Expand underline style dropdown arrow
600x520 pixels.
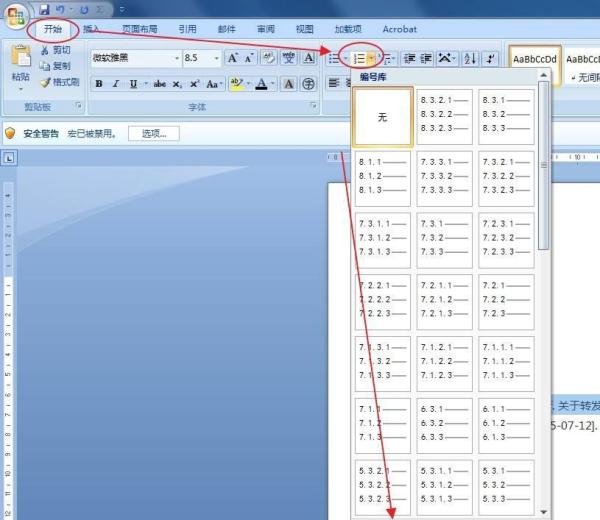pos(146,83)
